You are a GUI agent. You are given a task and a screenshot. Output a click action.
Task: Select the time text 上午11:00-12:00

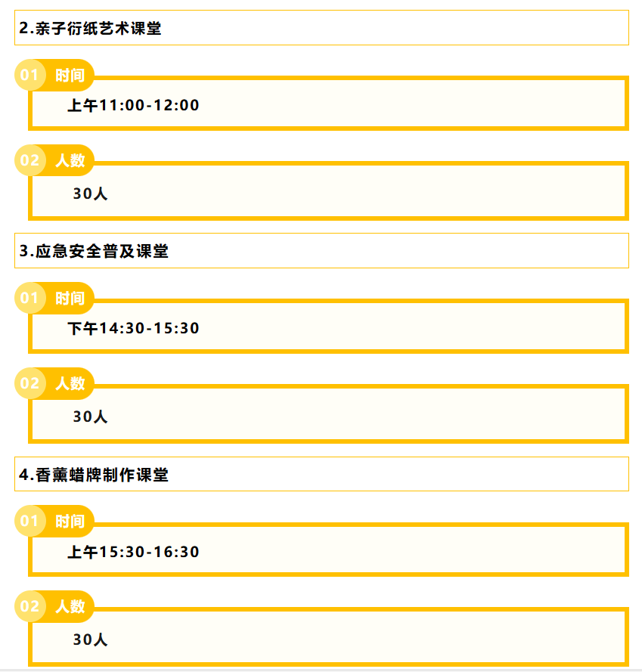(133, 105)
